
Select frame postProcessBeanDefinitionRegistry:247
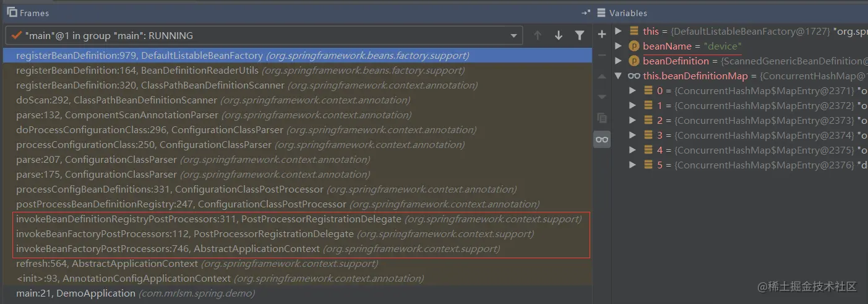[297, 204]
